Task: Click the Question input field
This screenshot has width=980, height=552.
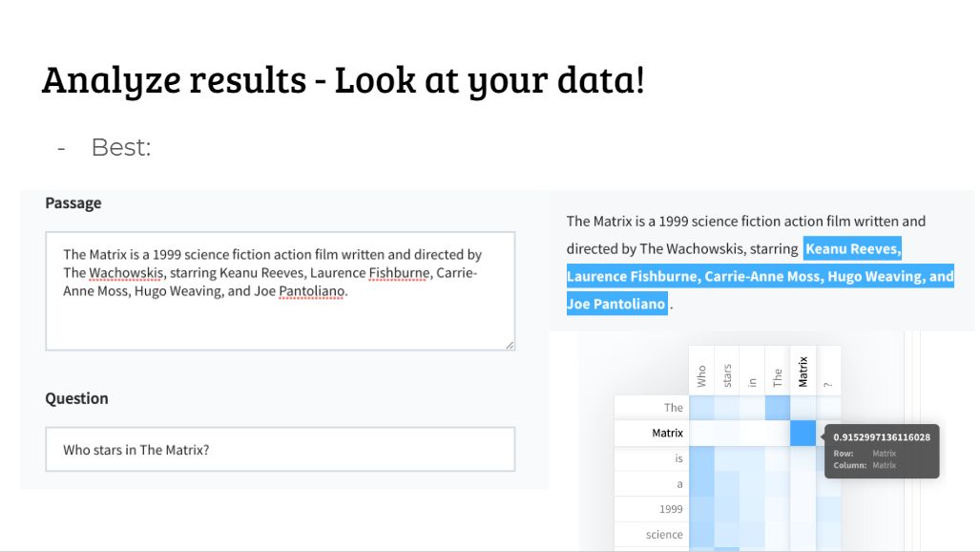Action: click(280, 449)
